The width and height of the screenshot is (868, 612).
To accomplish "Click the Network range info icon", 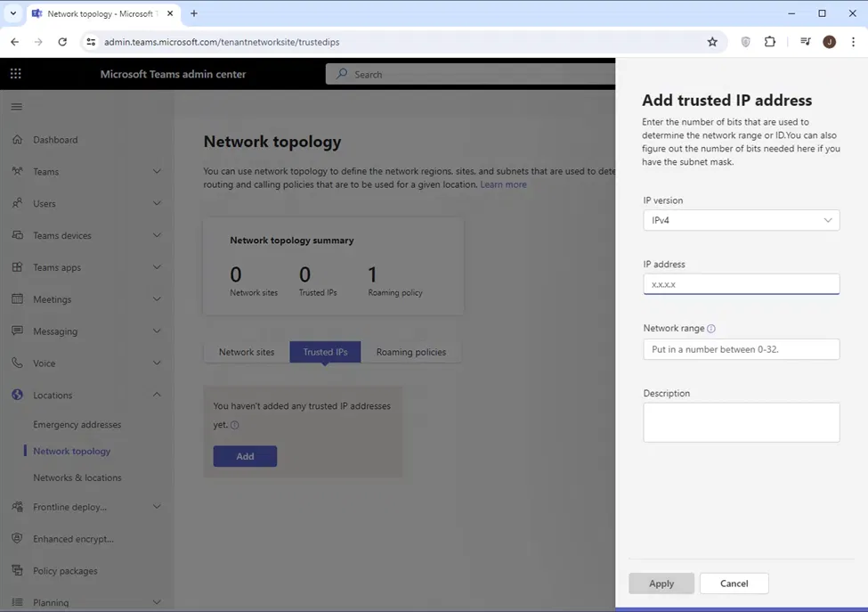I will [711, 329].
